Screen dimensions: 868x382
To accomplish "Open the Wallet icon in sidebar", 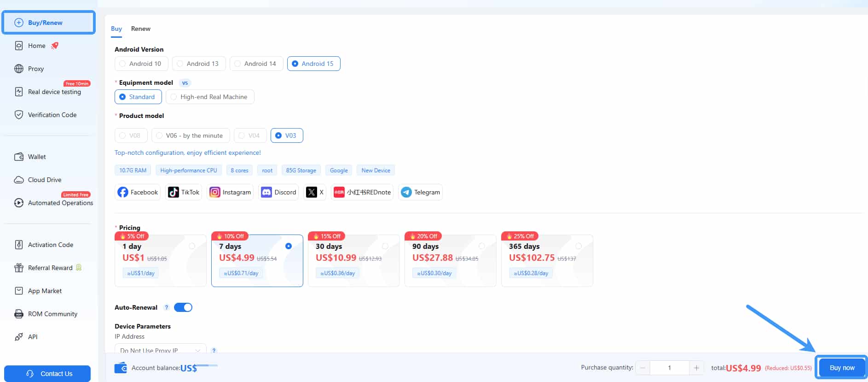I will (x=19, y=157).
